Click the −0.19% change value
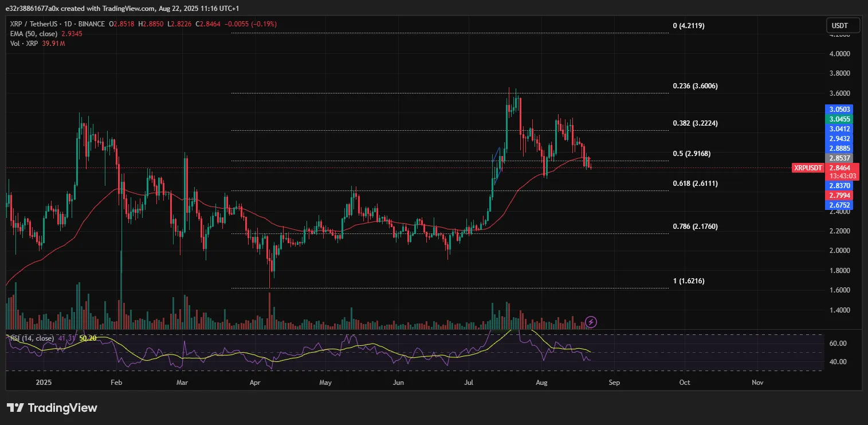Image resolution: width=868 pixels, height=425 pixels. coord(262,24)
